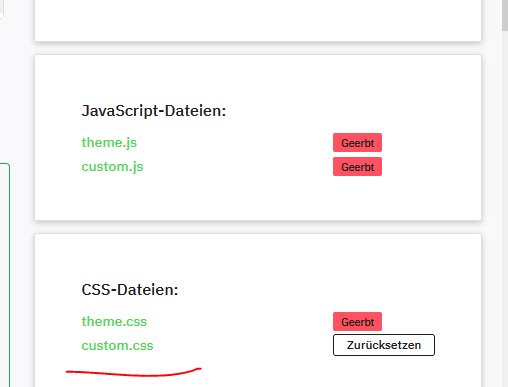Select the JavaScript-Dateien heading
This screenshot has height=387, width=508.
[x=154, y=111]
